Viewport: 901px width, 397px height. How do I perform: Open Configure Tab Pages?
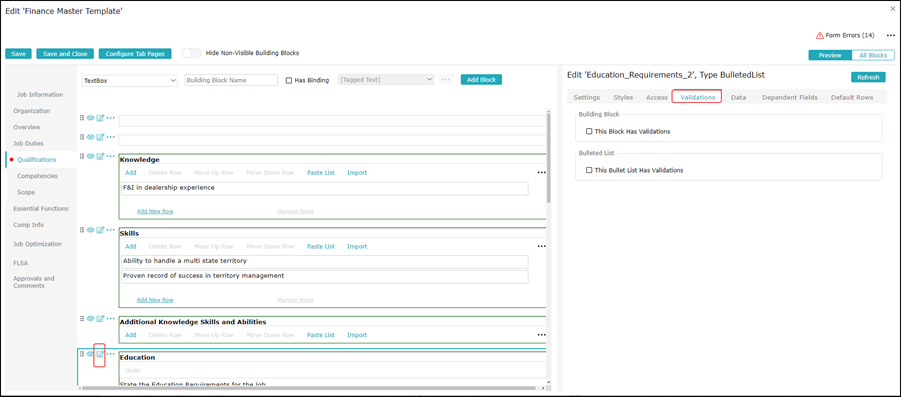(x=135, y=53)
